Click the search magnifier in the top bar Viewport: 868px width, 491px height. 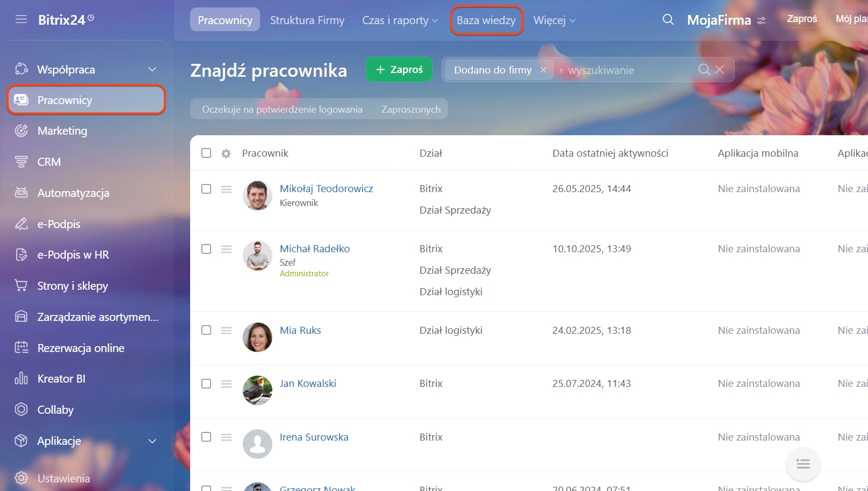668,20
